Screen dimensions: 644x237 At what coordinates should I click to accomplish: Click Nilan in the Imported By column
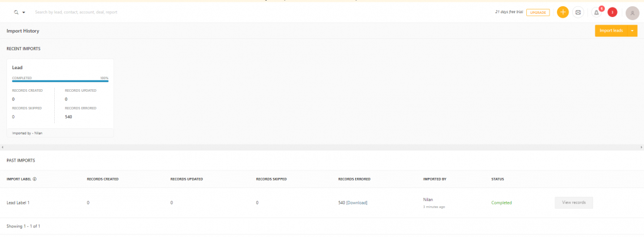pyautogui.click(x=428, y=199)
